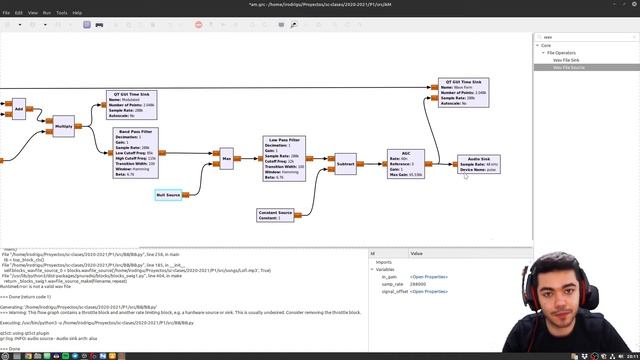Open the system menu button on the taskbar
This screenshot has width=640, height=360.
pos(5,356)
